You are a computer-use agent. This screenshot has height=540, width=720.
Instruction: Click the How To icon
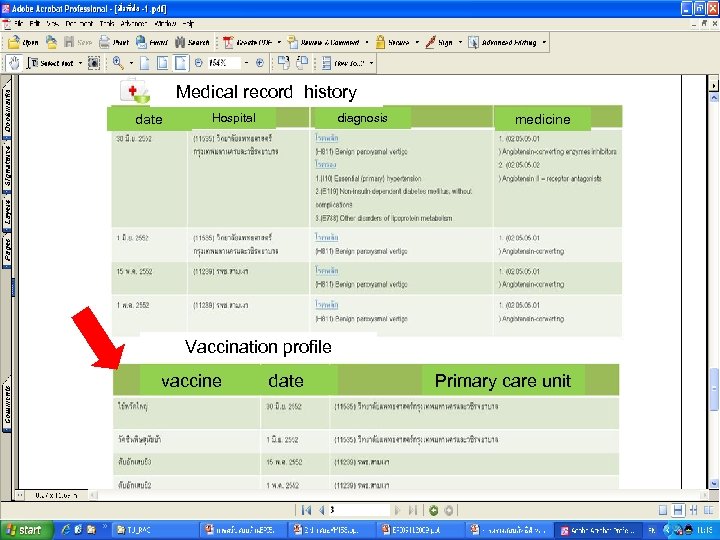click(326, 63)
